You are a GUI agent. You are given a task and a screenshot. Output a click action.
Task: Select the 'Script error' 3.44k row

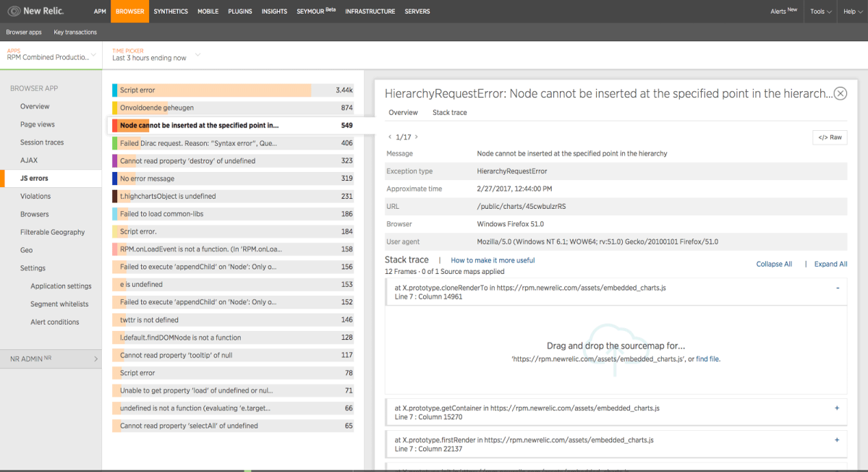[x=234, y=90]
